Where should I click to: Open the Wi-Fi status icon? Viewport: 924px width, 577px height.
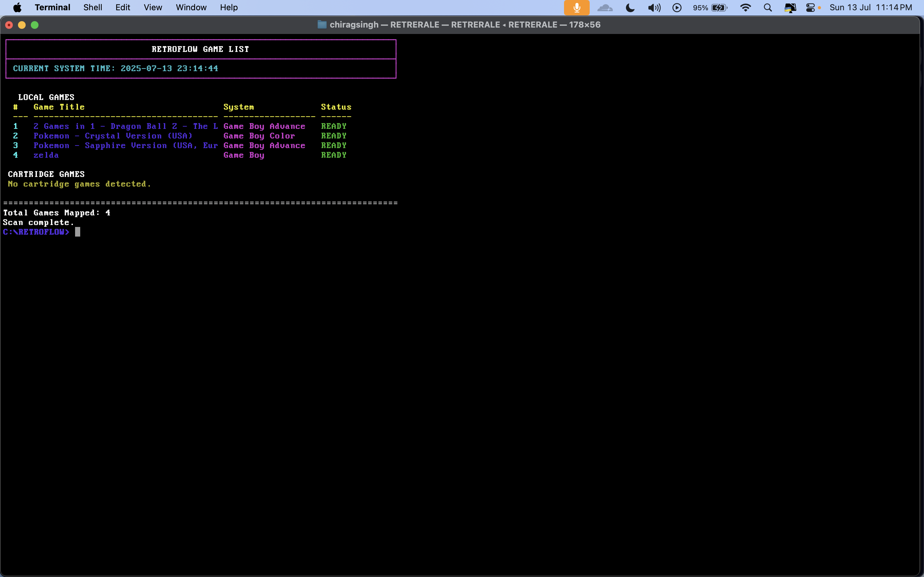click(745, 8)
